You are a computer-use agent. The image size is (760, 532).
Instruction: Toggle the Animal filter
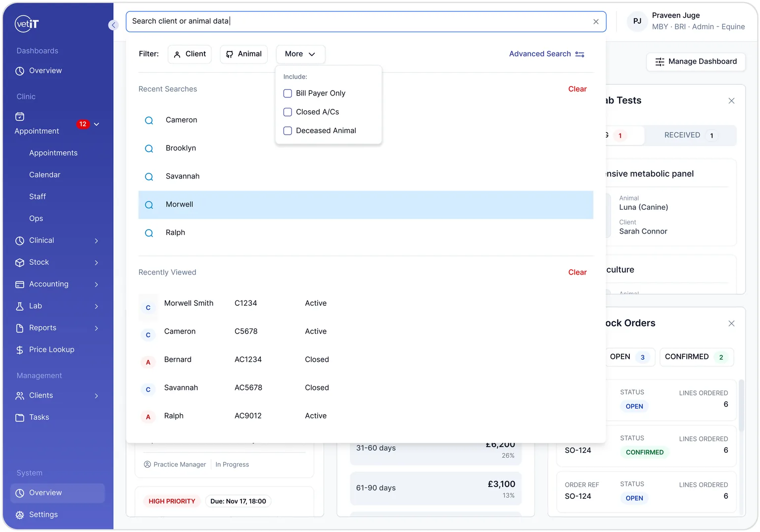pyautogui.click(x=244, y=54)
